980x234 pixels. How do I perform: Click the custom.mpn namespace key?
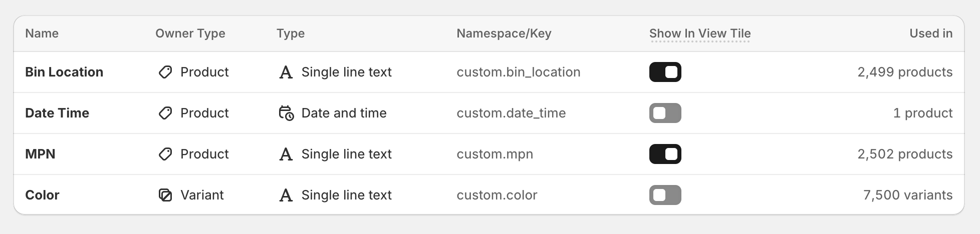[495, 154]
